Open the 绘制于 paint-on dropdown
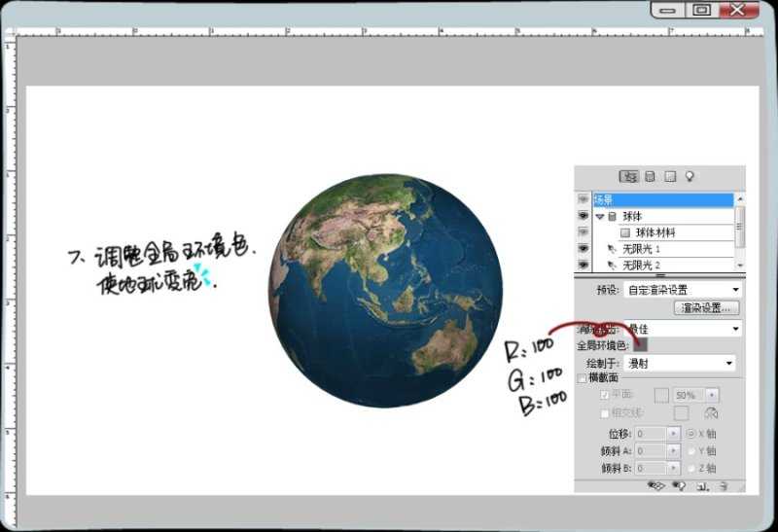The image size is (778, 532). point(682,363)
